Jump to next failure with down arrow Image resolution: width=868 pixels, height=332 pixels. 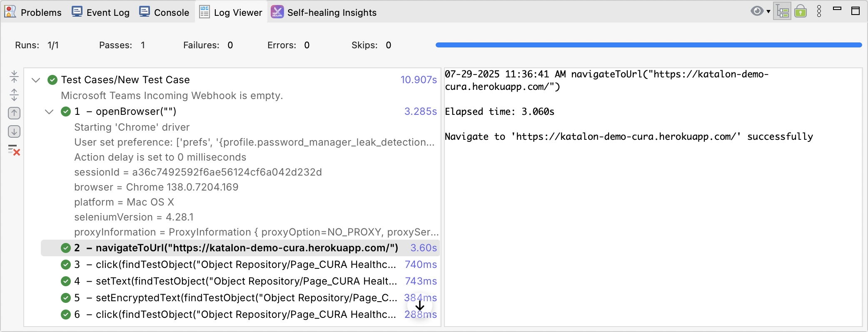pyautogui.click(x=14, y=131)
